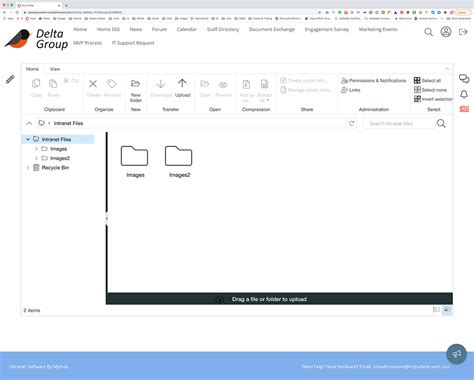Open the IT Support Request link
This screenshot has width=474, height=380.
pyautogui.click(x=133, y=43)
